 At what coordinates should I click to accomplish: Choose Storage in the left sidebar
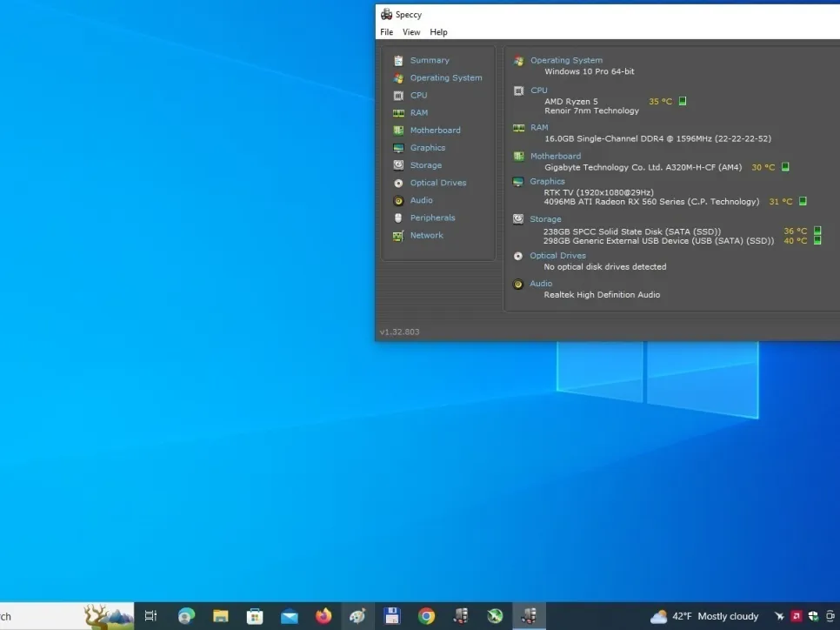426,165
